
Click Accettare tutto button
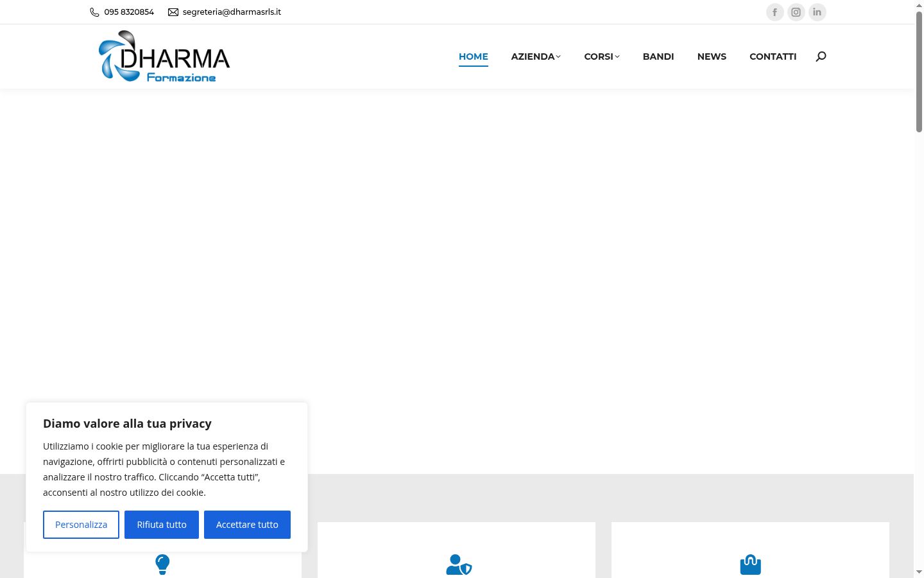[x=247, y=525]
